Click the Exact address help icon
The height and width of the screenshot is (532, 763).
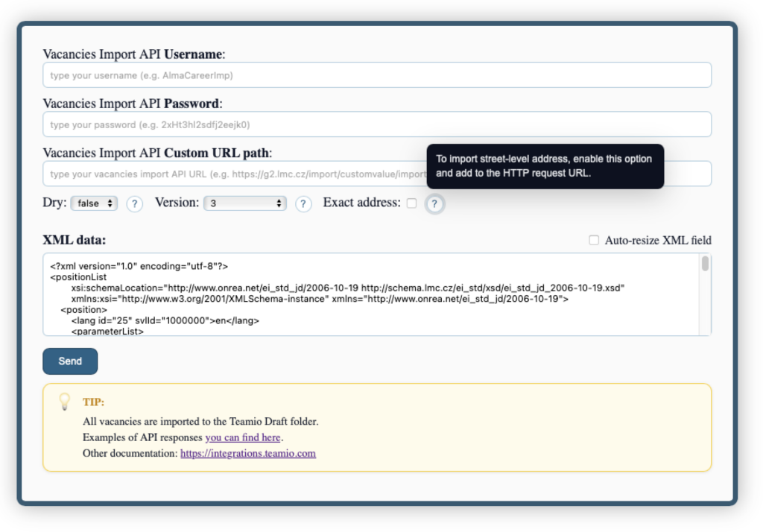point(434,203)
